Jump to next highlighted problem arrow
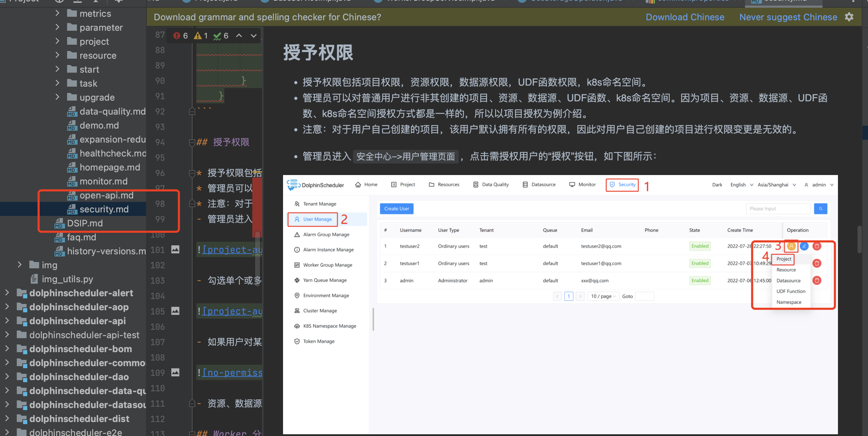 [x=254, y=36]
